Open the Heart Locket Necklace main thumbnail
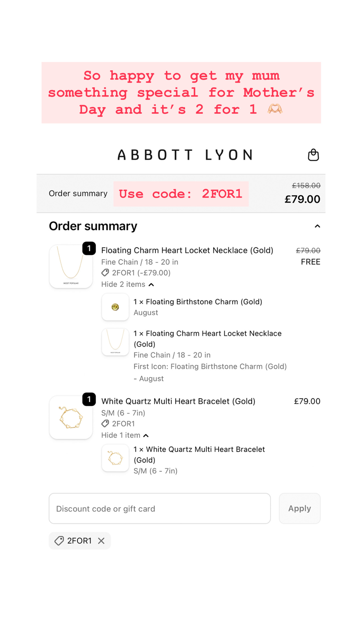362x644 pixels. pos(71,266)
